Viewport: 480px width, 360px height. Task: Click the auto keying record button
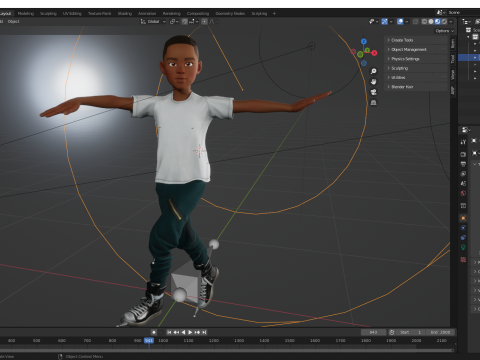(x=154, y=332)
